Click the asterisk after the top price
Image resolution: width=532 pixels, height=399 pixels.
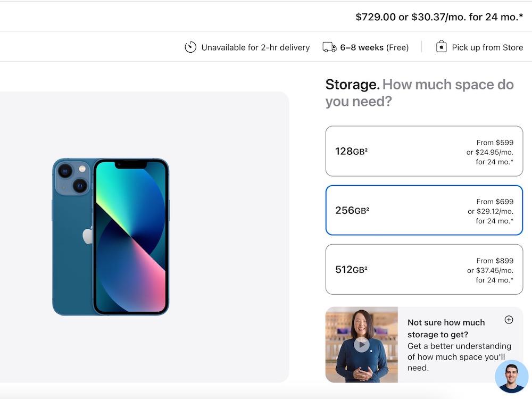tap(520, 16)
